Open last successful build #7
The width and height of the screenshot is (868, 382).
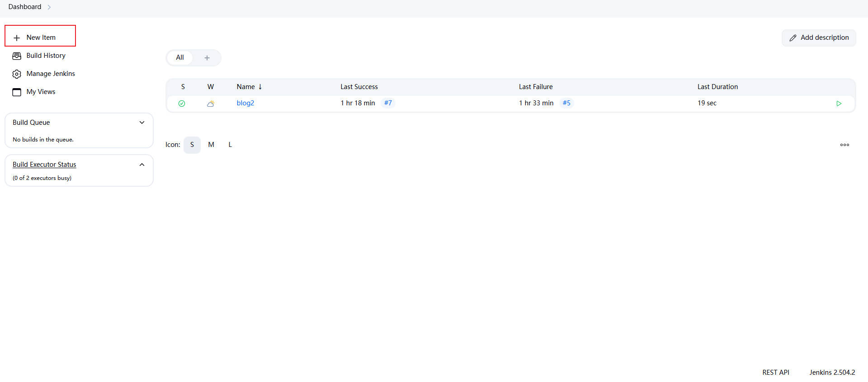[388, 103]
